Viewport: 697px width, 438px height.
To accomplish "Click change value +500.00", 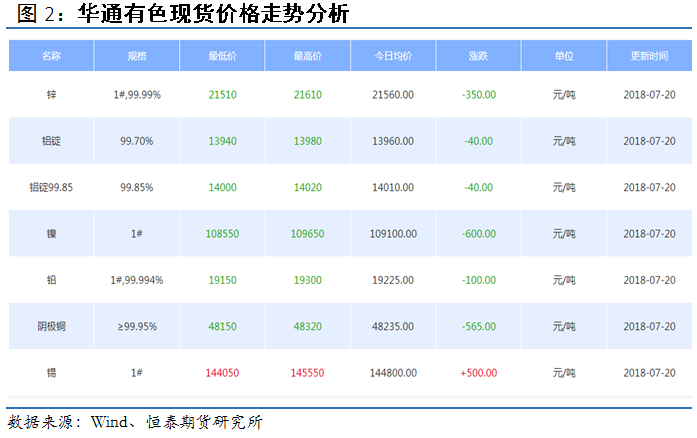I will [479, 373].
